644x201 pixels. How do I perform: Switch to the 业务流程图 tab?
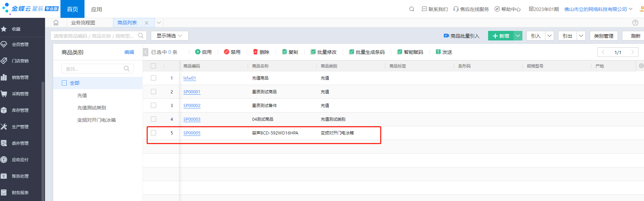click(x=83, y=23)
